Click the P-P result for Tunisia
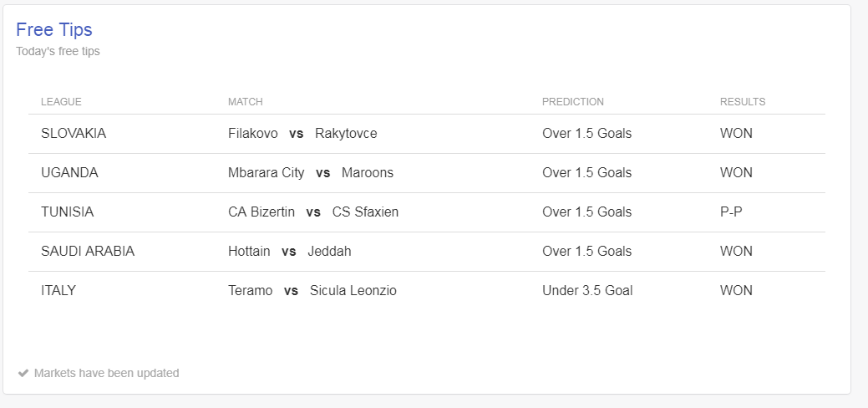 (731, 212)
